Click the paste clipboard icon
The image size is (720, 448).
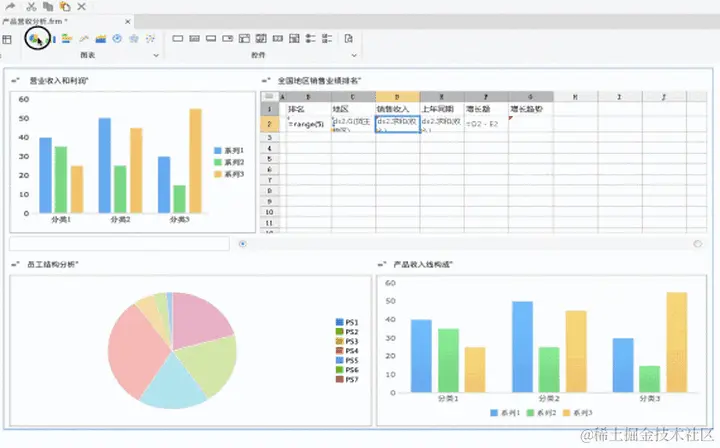pyautogui.click(x=65, y=6)
